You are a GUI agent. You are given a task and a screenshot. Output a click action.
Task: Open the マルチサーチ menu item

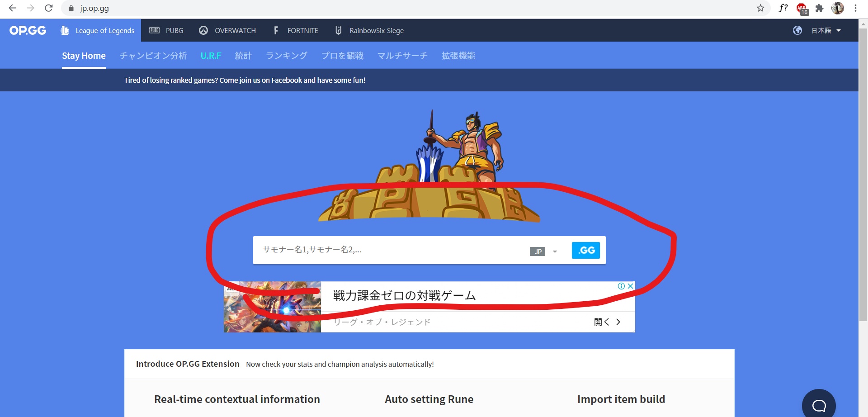(402, 56)
